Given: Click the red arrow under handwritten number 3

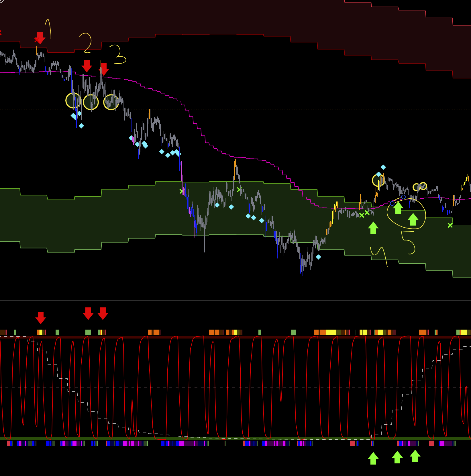Looking at the screenshot, I should coord(104,69).
